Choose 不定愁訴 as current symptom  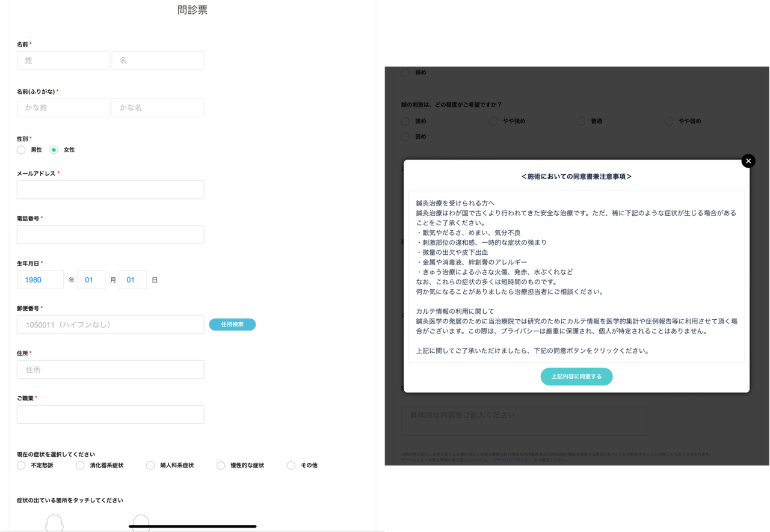tap(21, 465)
